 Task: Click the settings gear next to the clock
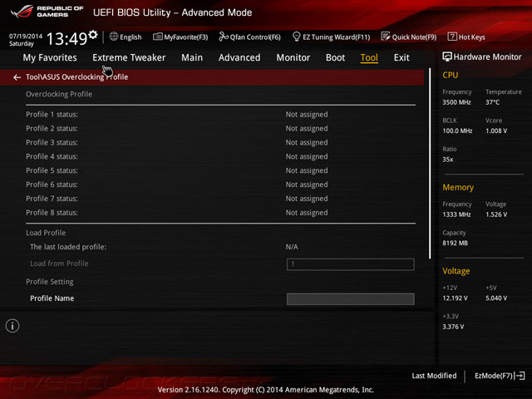pos(93,34)
